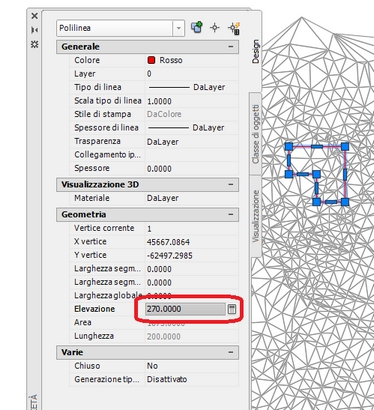Collapse the Visualizzazione 3D section

pos(231,184)
